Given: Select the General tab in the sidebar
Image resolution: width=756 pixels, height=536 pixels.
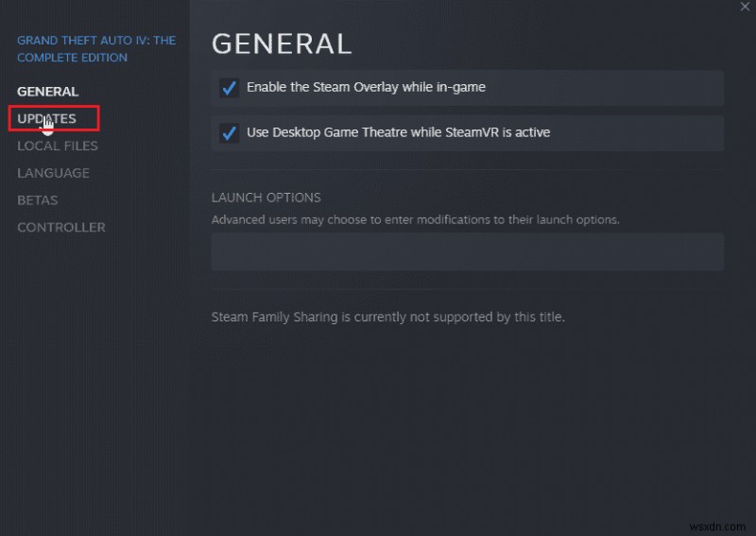Looking at the screenshot, I should click(47, 92).
